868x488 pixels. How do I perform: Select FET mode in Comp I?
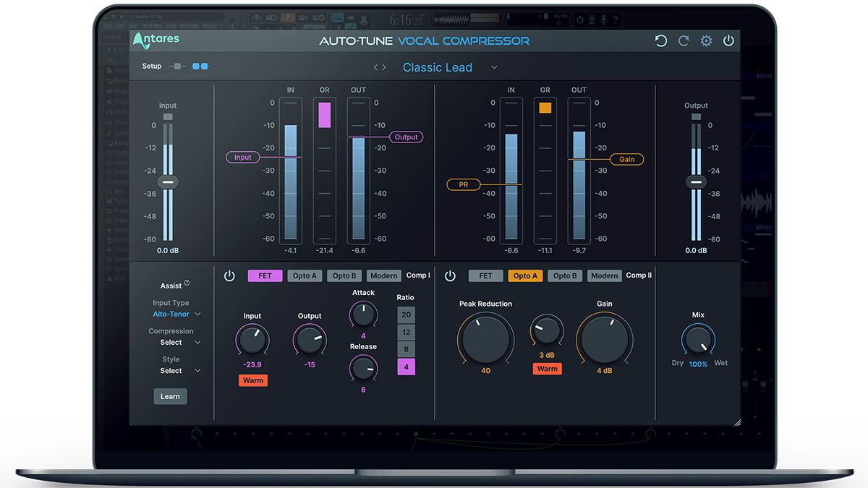point(265,275)
